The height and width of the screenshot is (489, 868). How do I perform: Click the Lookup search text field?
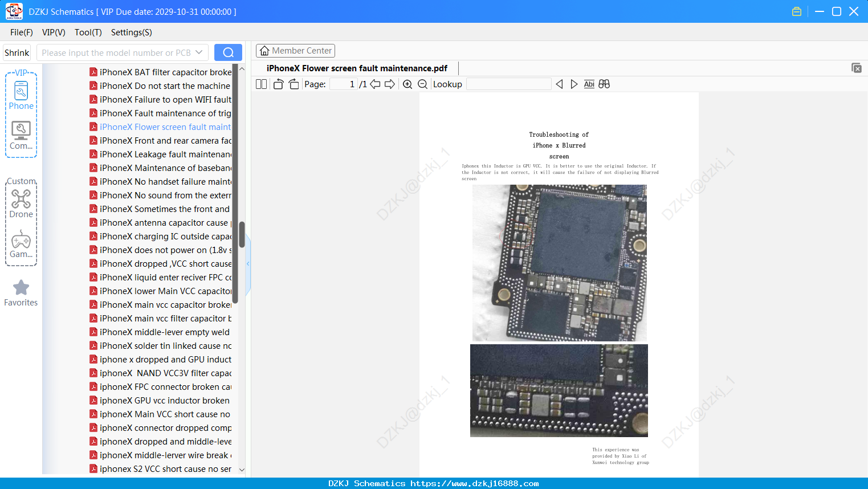pyautogui.click(x=509, y=84)
